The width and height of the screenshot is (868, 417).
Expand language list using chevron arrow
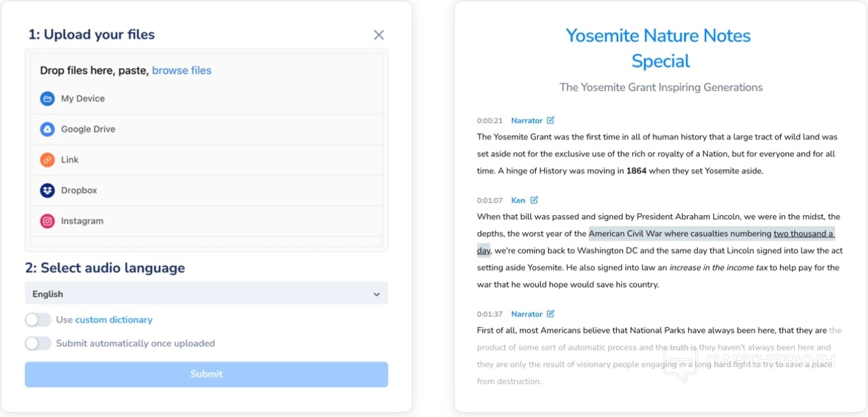tap(376, 294)
